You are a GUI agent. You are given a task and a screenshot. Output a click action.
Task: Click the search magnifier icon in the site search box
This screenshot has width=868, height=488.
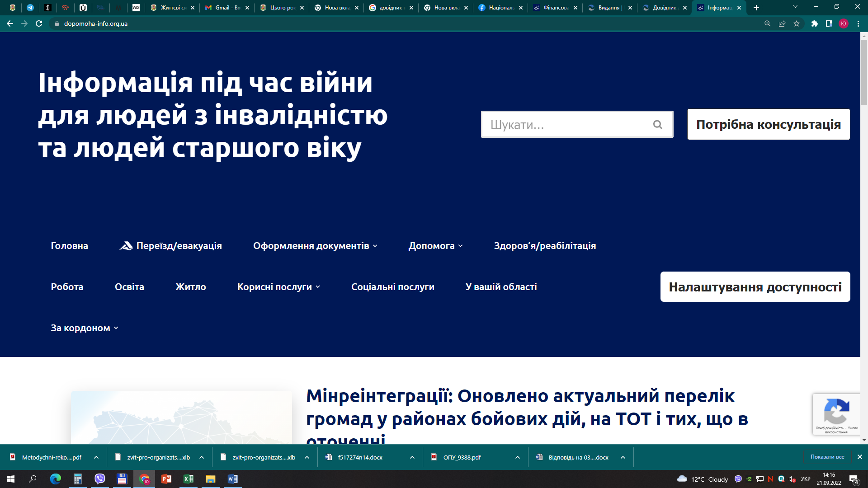tap(657, 125)
